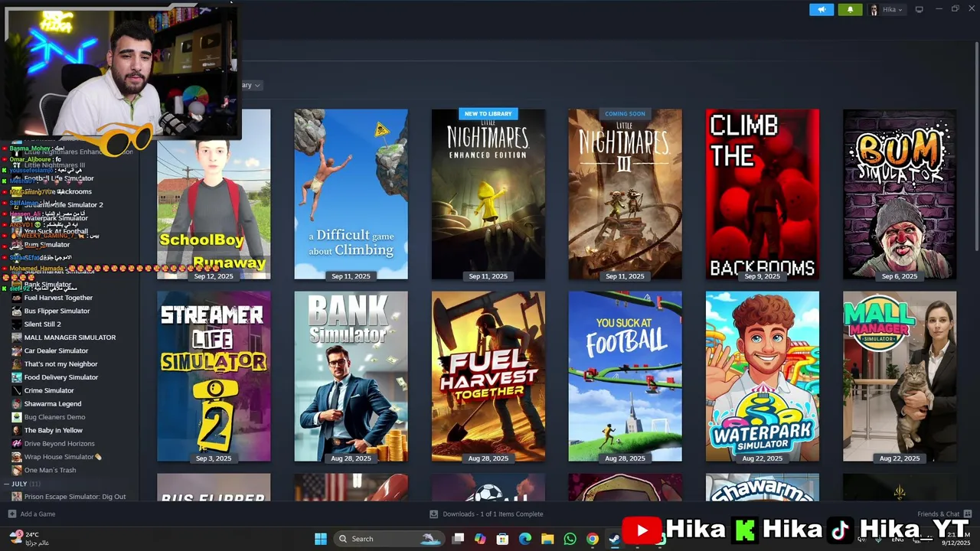Open Little Nightmares III cover
This screenshot has width=980, height=551.
coord(626,194)
